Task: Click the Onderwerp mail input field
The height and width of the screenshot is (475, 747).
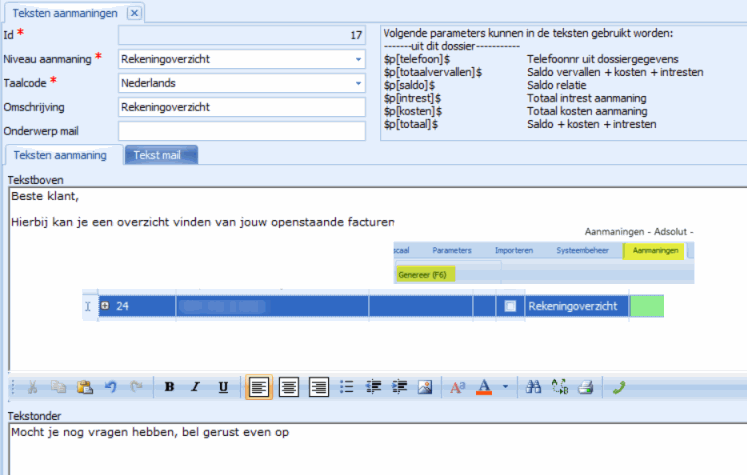Action: (243, 131)
